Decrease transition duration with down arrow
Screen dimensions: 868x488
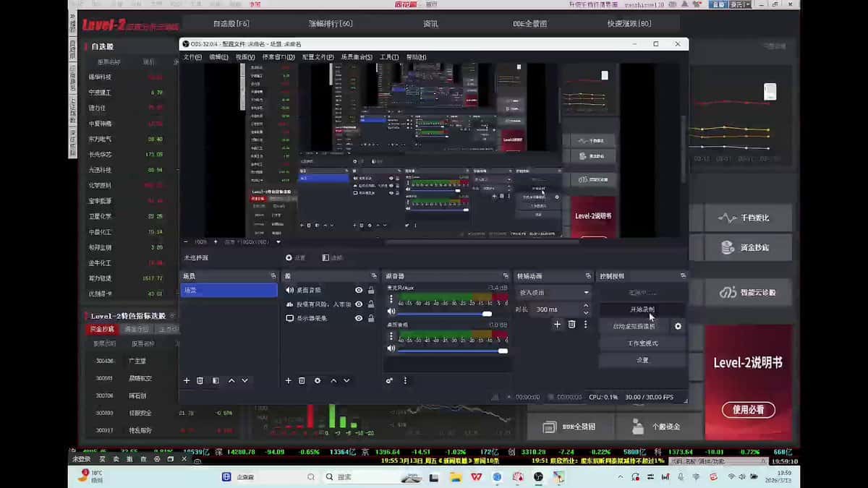586,312
